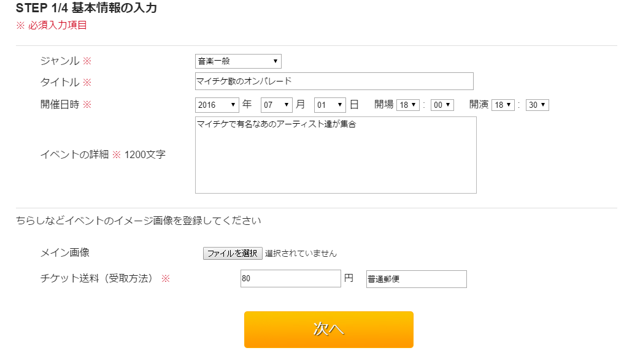The image size is (632, 364).
Task: Expand the year dropdown showing 2016
Action: (x=217, y=105)
